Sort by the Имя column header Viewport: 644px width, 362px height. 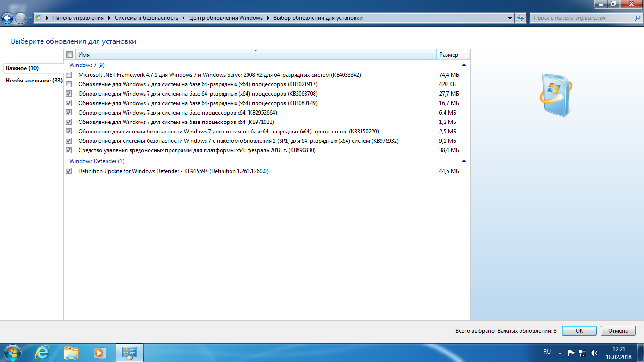point(256,55)
